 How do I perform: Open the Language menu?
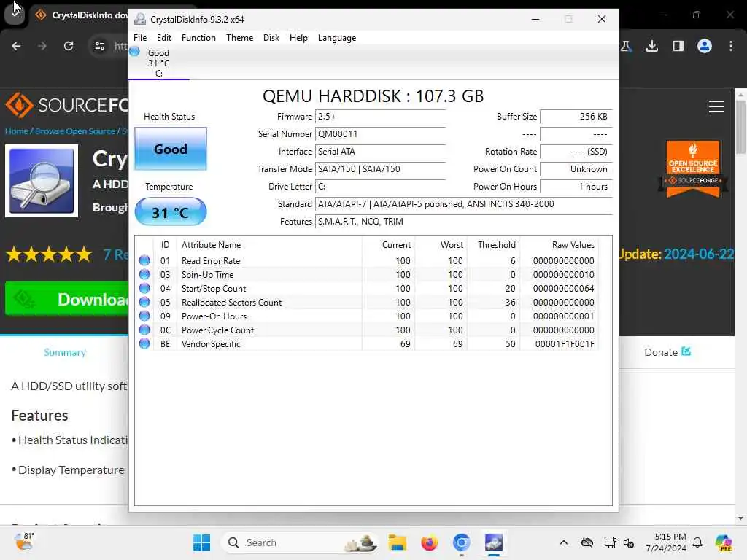[x=337, y=38]
